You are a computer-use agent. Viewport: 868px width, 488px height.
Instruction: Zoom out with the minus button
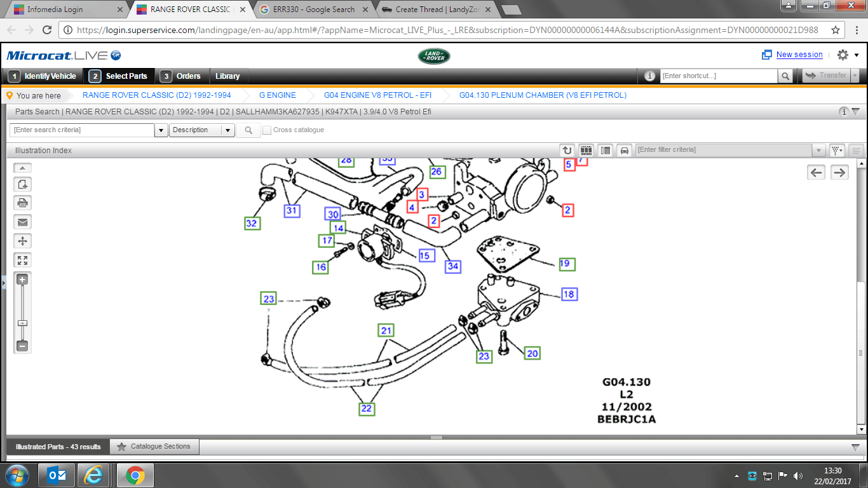click(x=22, y=346)
